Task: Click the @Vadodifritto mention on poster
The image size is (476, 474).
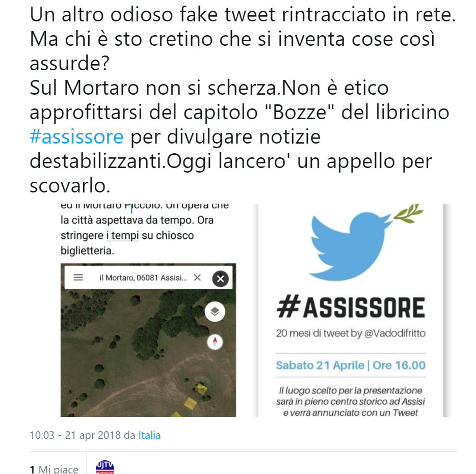Action: click(394, 333)
